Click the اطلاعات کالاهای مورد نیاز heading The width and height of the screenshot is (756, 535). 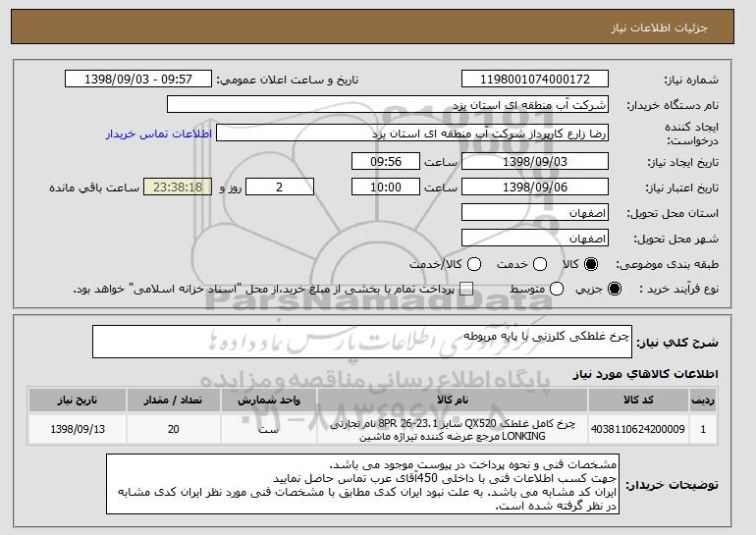click(x=645, y=374)
